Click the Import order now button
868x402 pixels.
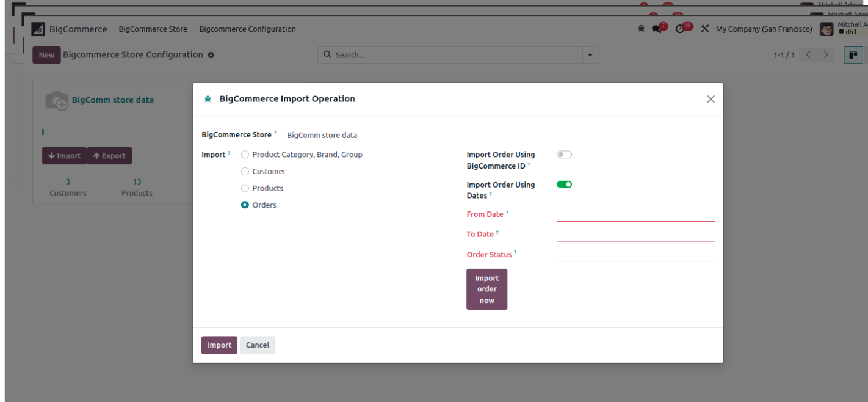486,289
